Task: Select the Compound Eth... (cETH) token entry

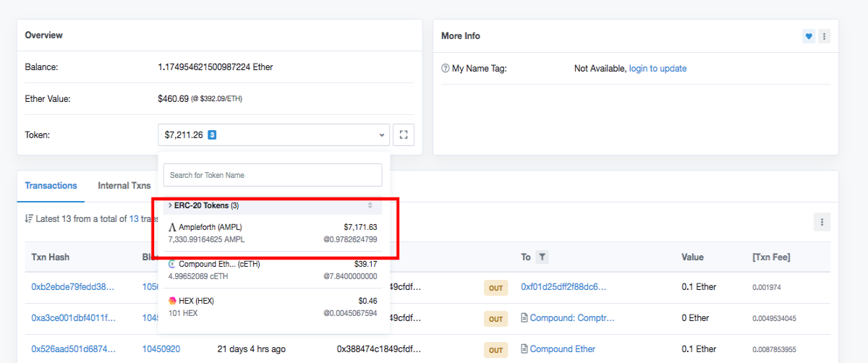Action: pyautogui.click(x=273, y=270)
